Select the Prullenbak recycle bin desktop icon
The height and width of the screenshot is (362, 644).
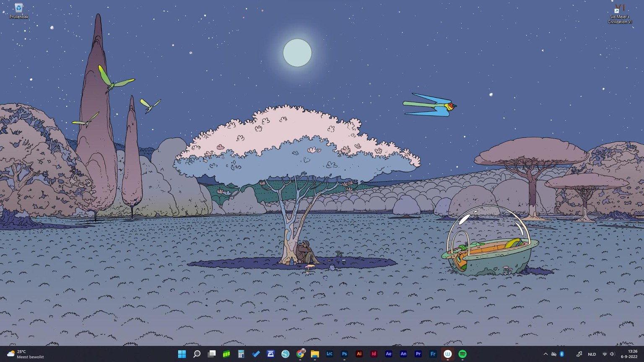(x=18, y=11)
